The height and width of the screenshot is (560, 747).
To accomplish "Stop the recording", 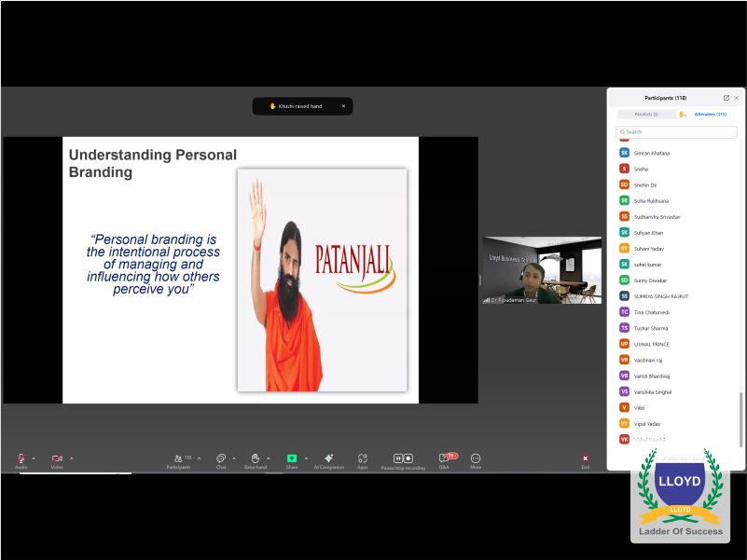I will pyautogui.click(x=408, y=458).
